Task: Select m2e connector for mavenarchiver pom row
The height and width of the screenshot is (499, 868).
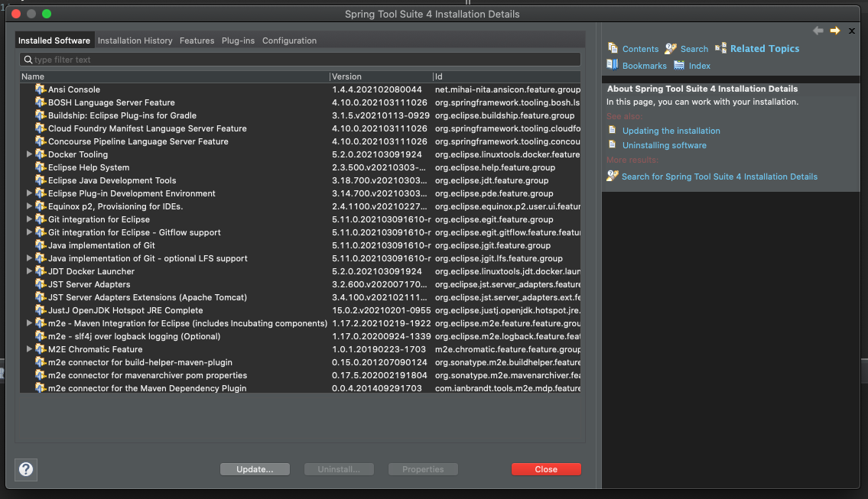Action: [x=300, y=375]
